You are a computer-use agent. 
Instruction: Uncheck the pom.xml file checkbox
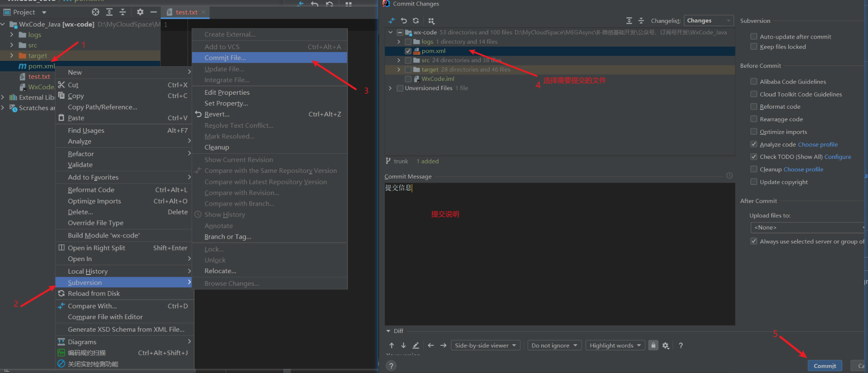click(408, 51)
